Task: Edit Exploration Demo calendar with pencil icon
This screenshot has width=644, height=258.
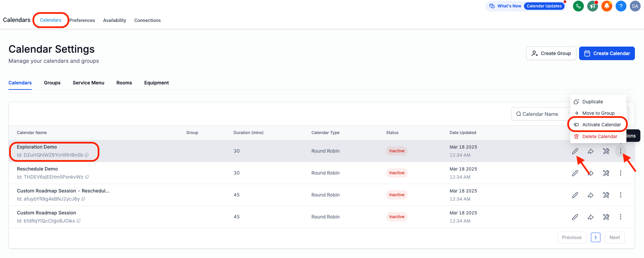Action: tap(575, 151)
